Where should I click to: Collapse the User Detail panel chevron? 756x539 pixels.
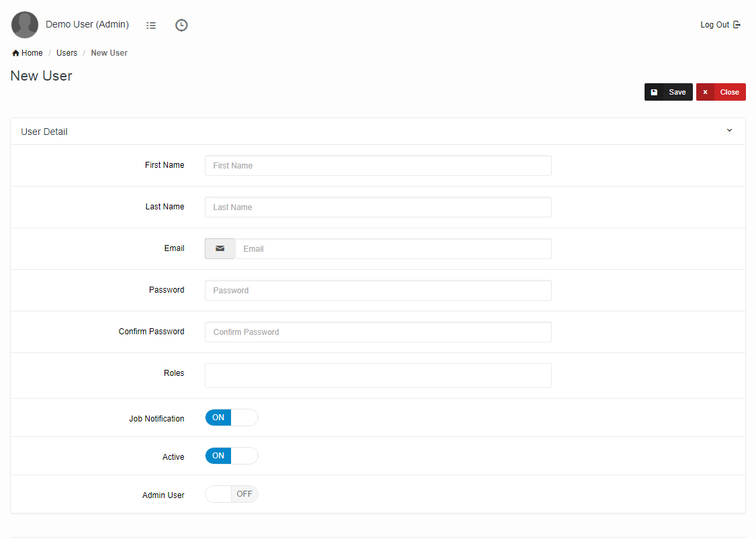pos(729,131)
